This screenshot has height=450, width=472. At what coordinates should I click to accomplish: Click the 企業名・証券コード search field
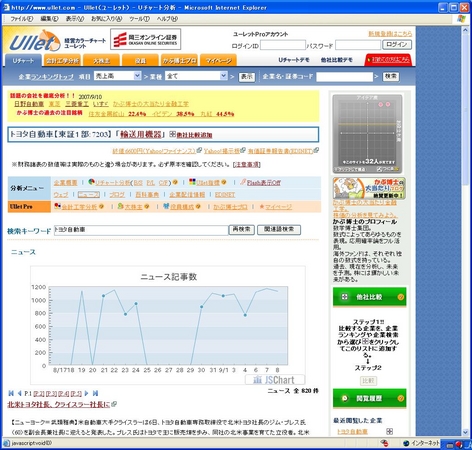coord(344,77)
